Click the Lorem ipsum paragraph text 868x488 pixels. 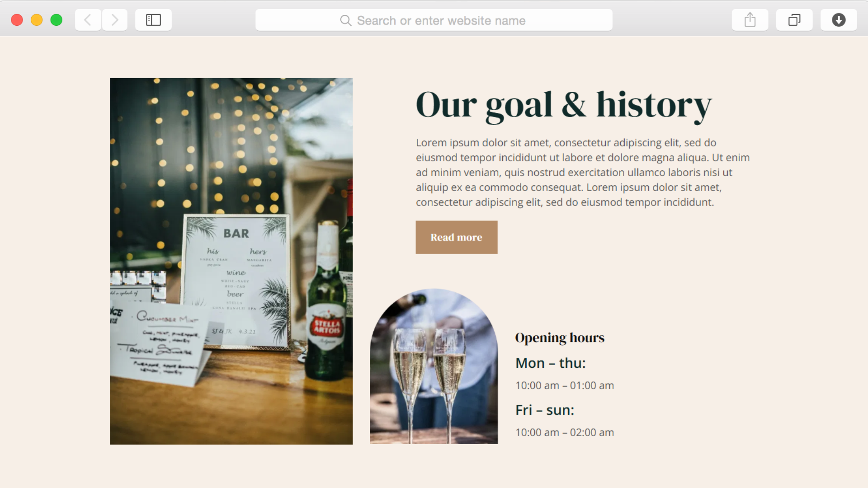[583, 172]
